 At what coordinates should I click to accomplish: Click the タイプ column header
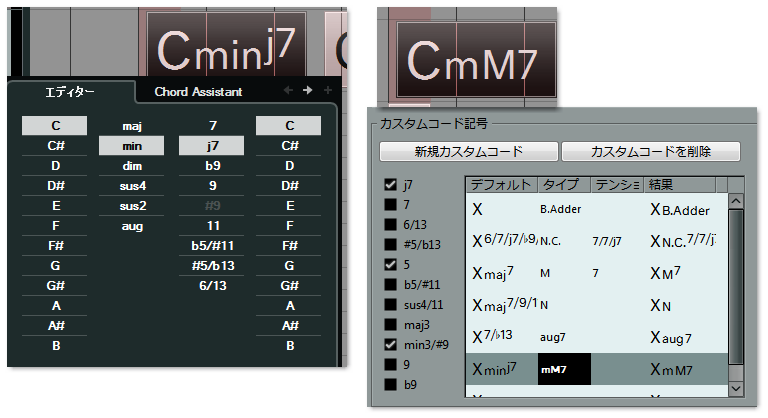pos(564,185)
